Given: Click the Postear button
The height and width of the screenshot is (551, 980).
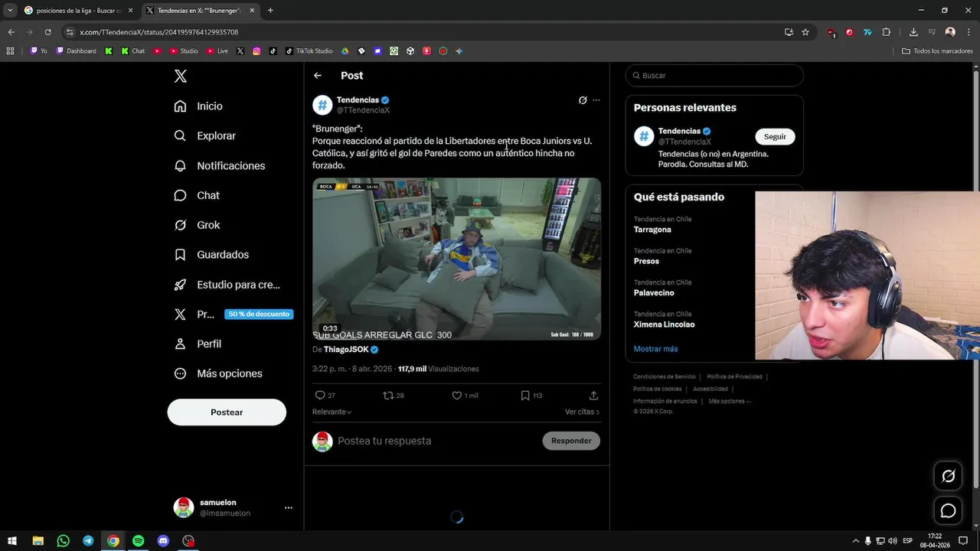Looking at the screenshot, I should (x=227, y=412).
